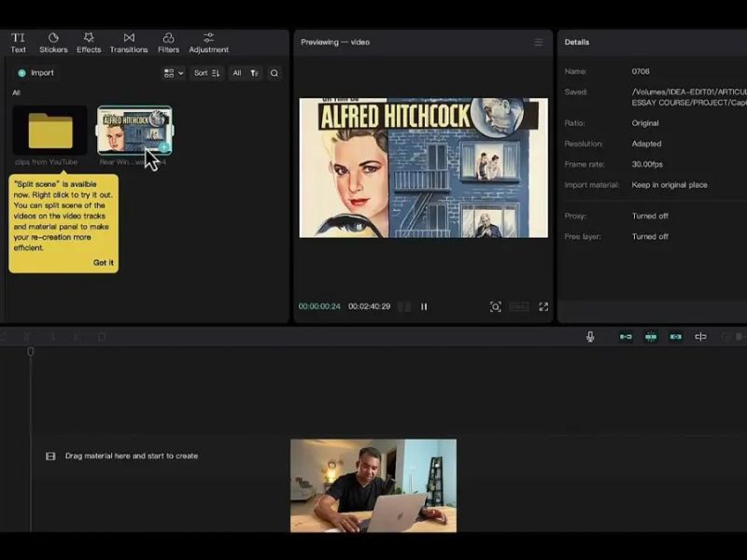Viewport: 747px width, 560px height.
Task: Click the total duration 00:02:40:29
Action: tap(369, 306)
